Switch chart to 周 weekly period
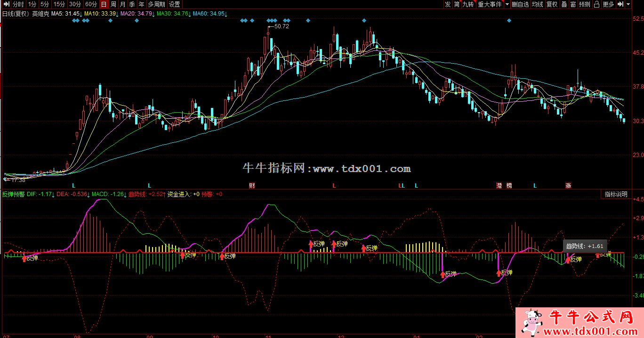 (x=113, y=4)
